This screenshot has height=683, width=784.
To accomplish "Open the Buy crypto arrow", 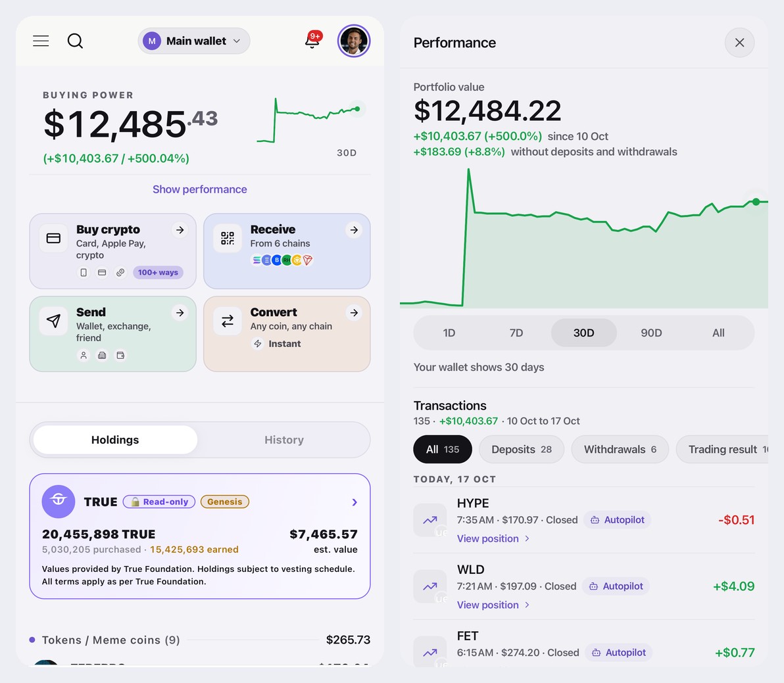I will (x=180, y=230).
